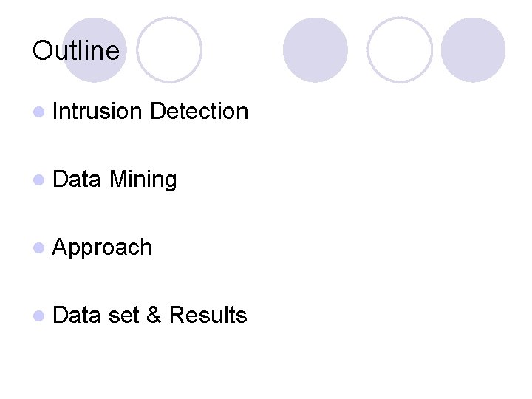Select the hollow circle between the right filled circles
This screenshot has width=532, height=399.
400,50
